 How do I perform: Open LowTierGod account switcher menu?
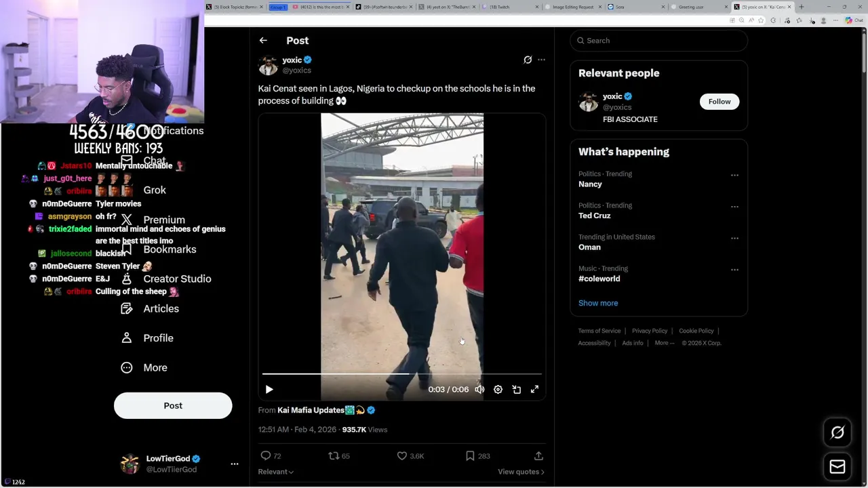pyautogui.click(x=235, y=464)
